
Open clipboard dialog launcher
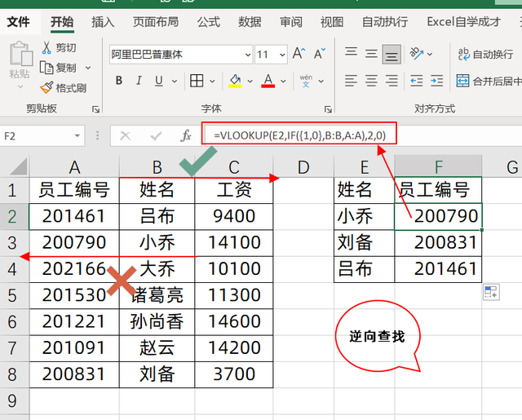(x=96, y=109)
